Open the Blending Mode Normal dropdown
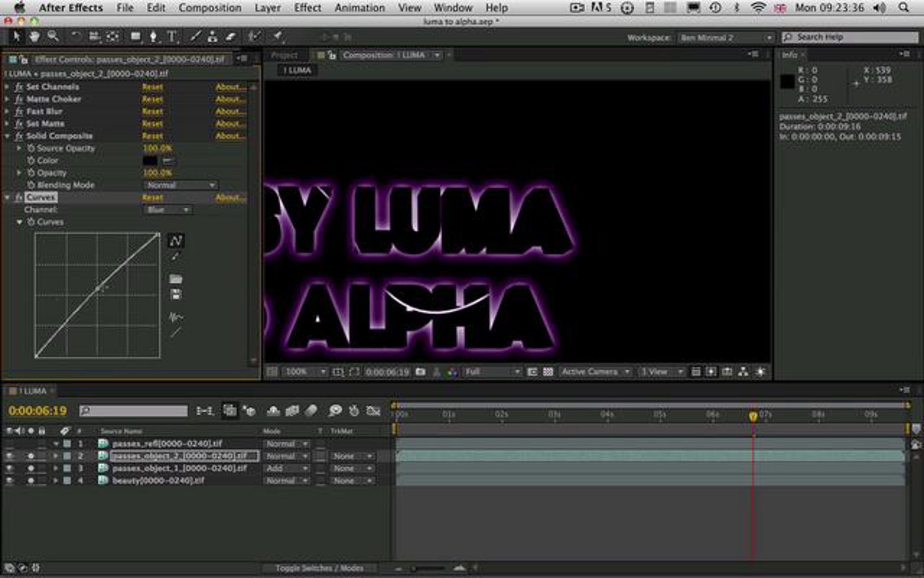924x578 pixels. pyautogui.click(x=181, y=185)
